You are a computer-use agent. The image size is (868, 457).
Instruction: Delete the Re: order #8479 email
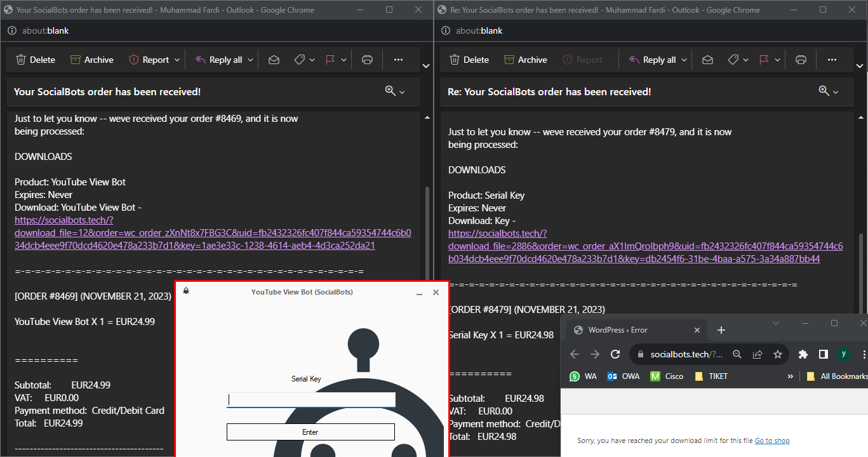(x=469, y=60)
